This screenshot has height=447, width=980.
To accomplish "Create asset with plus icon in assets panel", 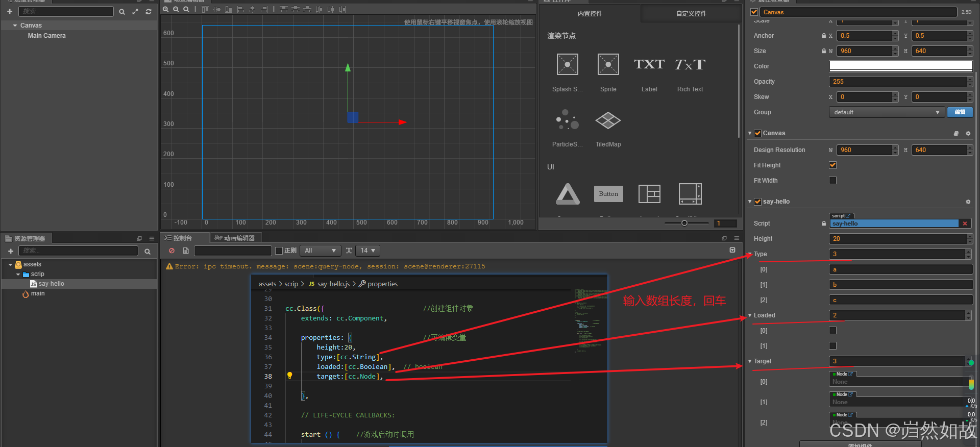I will click(11, 251).
